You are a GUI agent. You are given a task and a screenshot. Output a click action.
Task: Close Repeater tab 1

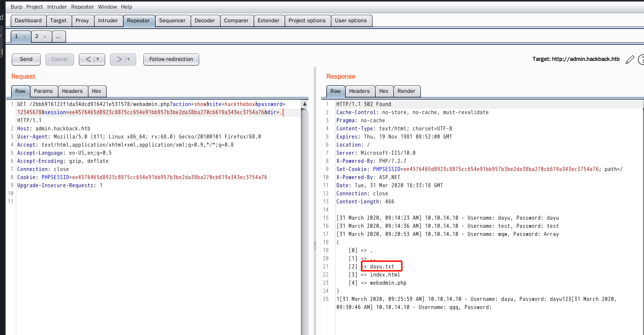point(24,37)
